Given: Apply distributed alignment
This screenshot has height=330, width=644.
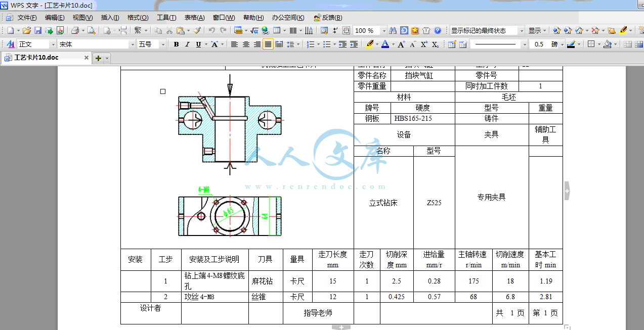Looking at the screenshot, I should tap(279, 44).
